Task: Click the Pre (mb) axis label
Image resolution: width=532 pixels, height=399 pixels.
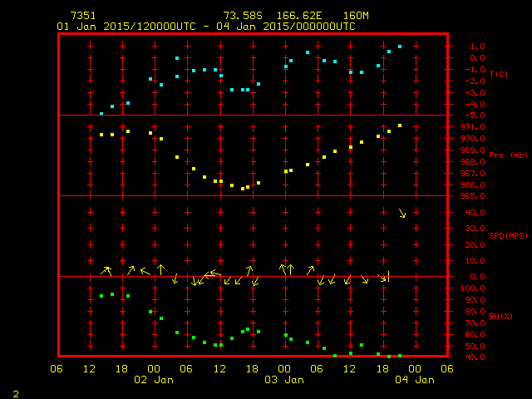Action: click(508, 155)
